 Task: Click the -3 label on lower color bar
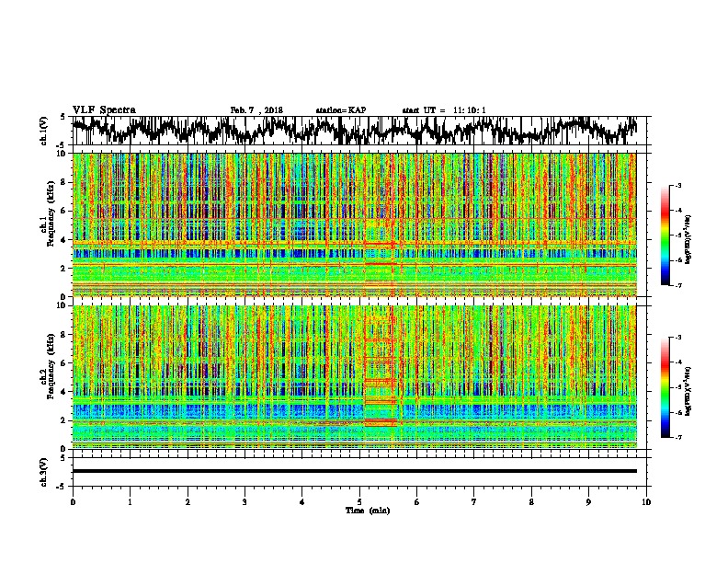677,338
